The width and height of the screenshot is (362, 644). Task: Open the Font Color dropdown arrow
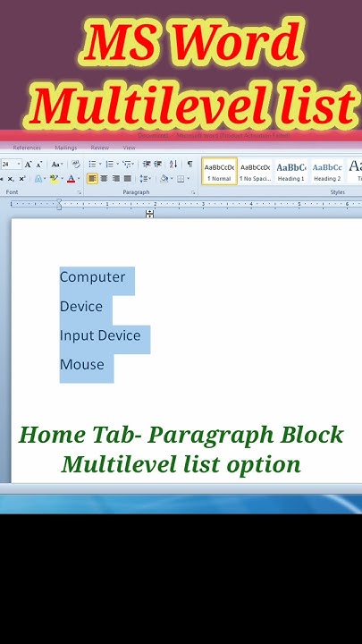click(x=78, y=179)
